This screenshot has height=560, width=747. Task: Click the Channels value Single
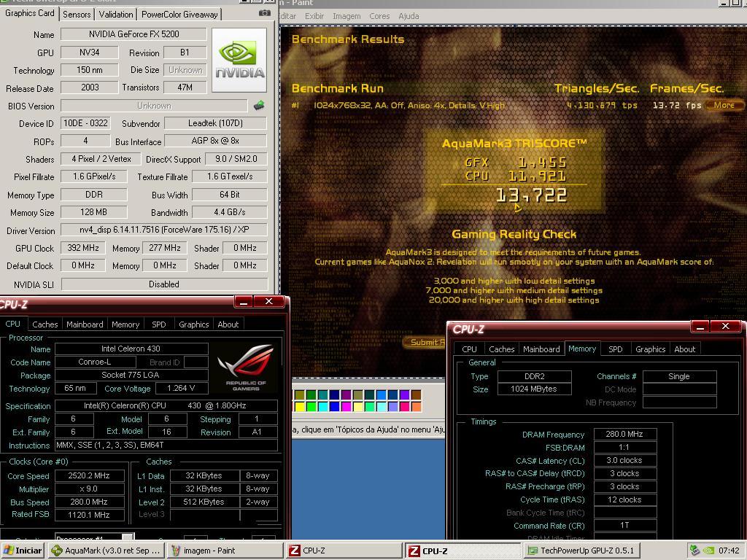tap(679, 376)
